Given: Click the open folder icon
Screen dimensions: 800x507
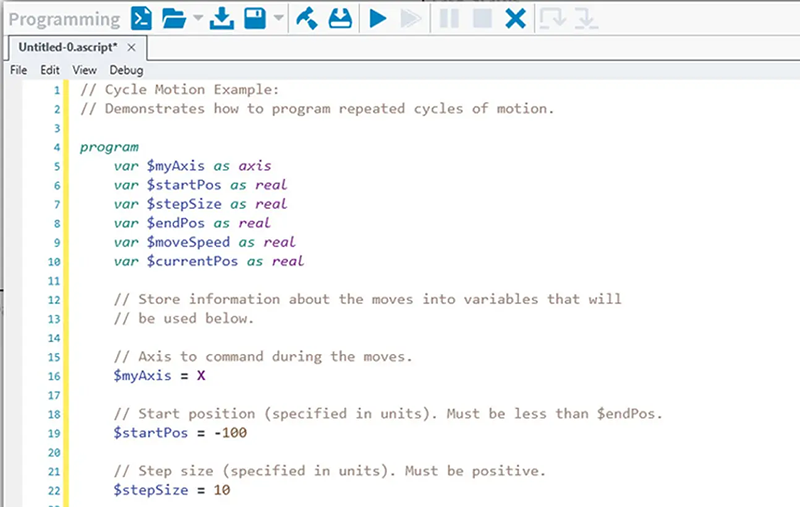Looking at the screenshot, I should 174,17.
